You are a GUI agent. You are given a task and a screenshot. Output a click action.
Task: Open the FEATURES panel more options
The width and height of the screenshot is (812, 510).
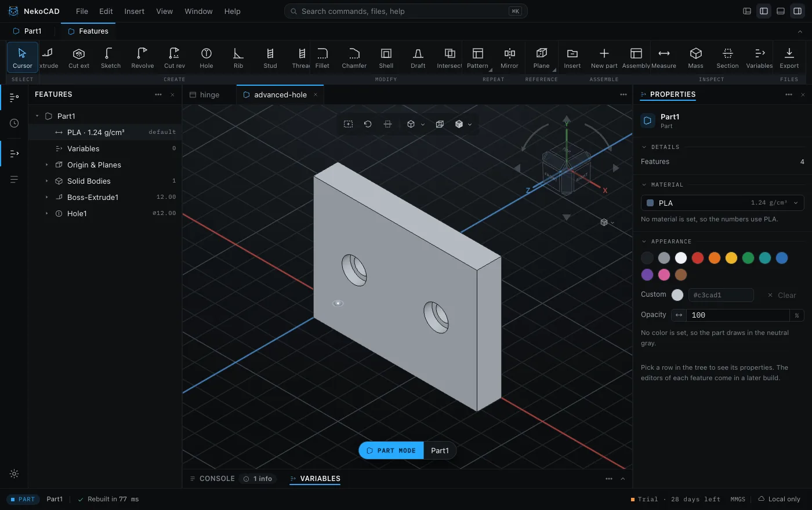[158, 94]
